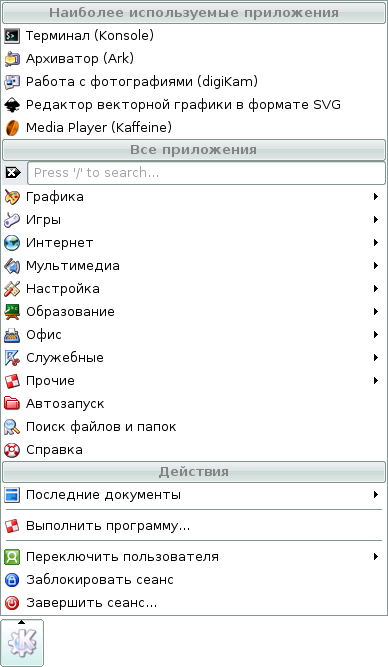Click the search field "Press '/' to search"

pyautogui.click(x=206, y=173)
